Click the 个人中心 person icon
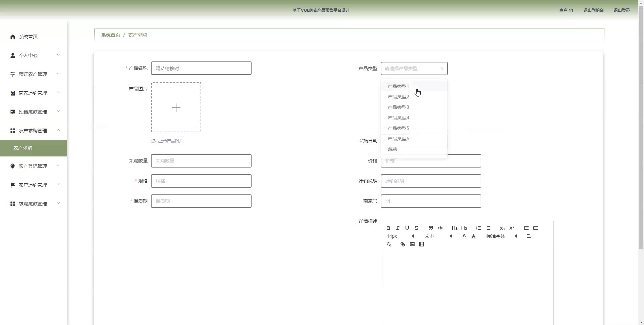Image resolution: width=644 pixels, height=325 pixels. tap(13, 55)
